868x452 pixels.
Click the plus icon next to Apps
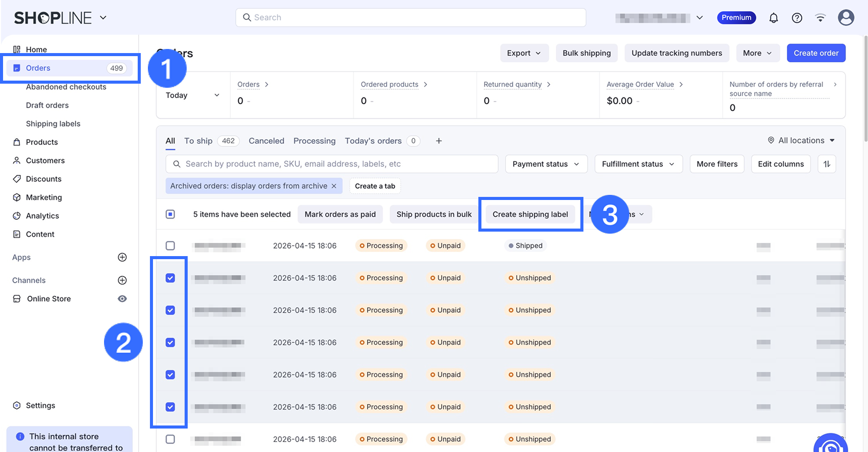(x=122, y=257)
